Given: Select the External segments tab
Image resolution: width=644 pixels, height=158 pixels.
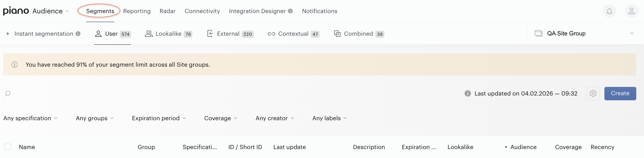Looking at the screenshot, I should tap(230, 34).
